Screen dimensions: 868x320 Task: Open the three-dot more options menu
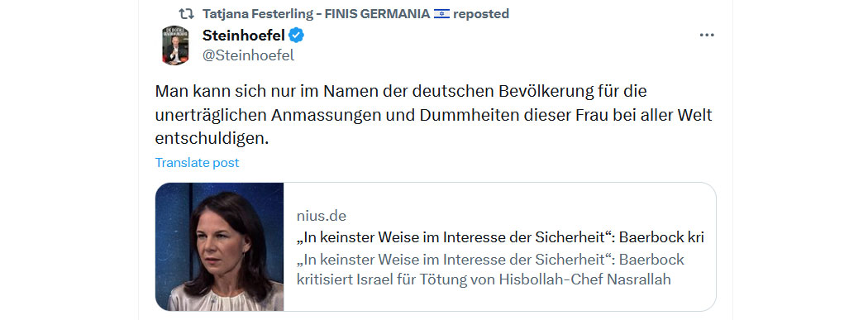click(x=707, y=35)
